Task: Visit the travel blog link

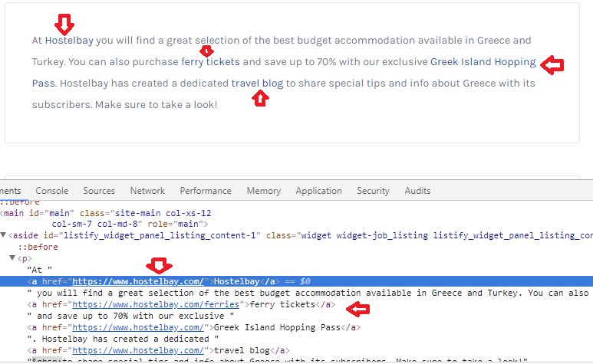Action: pos(257,84)
